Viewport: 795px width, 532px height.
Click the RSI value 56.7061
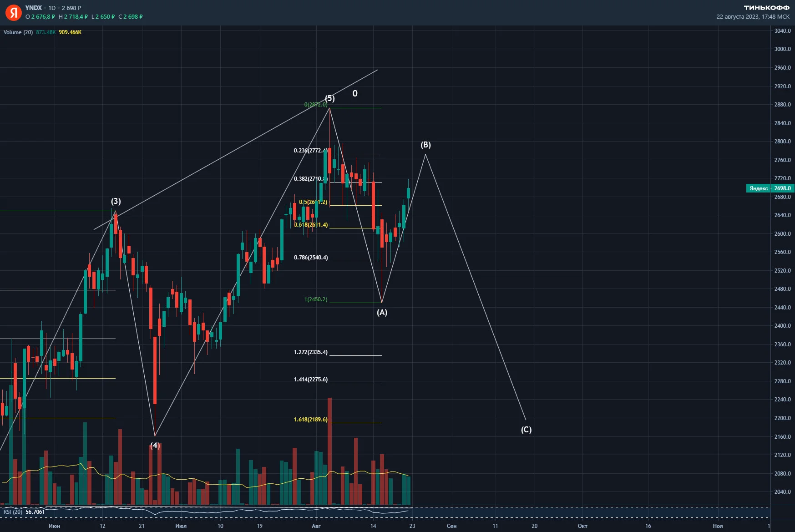[35, 512]
